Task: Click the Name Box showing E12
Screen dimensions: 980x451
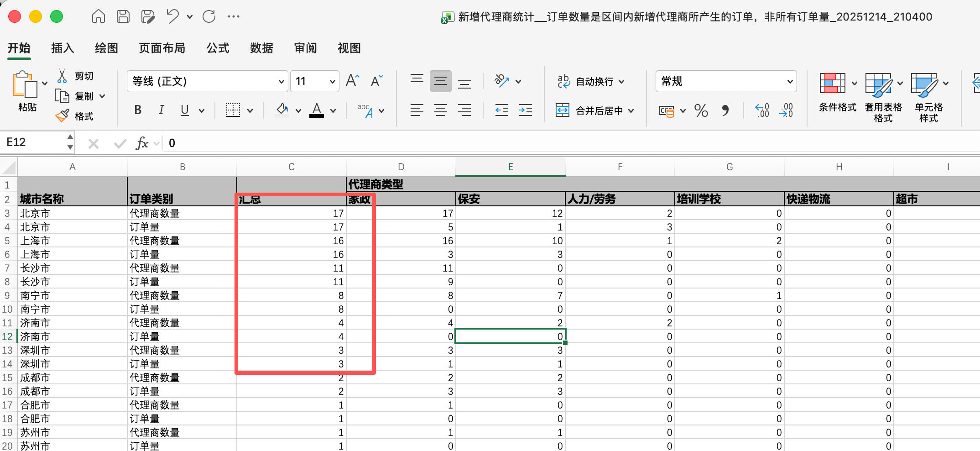Action: [x=34, y=142]
